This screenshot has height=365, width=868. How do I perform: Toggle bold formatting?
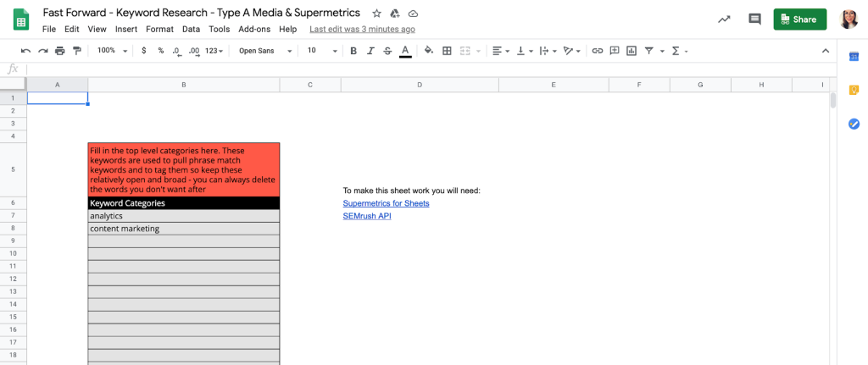coord(353,51)
